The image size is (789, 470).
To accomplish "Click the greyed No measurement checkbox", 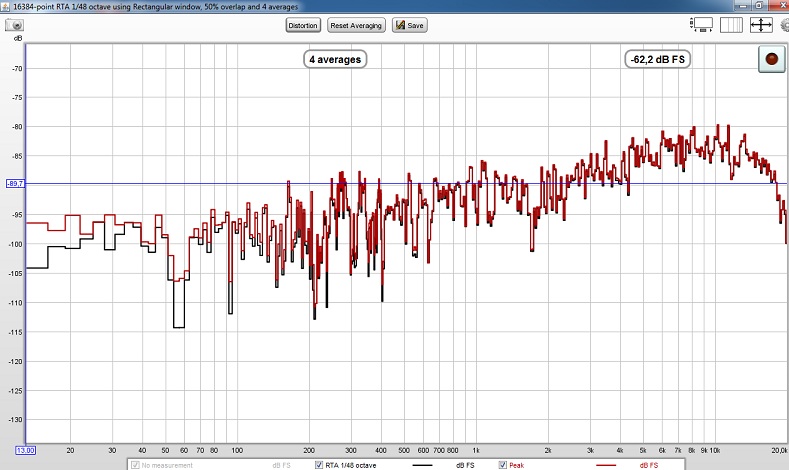I will 135,465.
